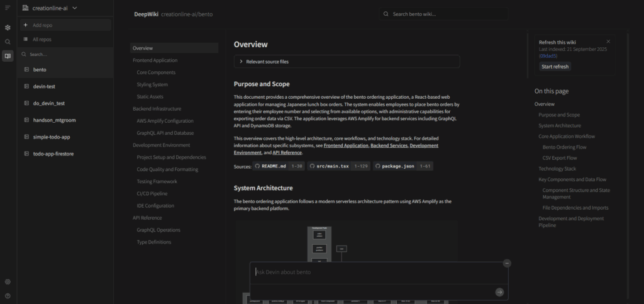This screenshot has height=304, width=644.
Task: Follow the Backend Services link
Action: click(x=388, y=145)
